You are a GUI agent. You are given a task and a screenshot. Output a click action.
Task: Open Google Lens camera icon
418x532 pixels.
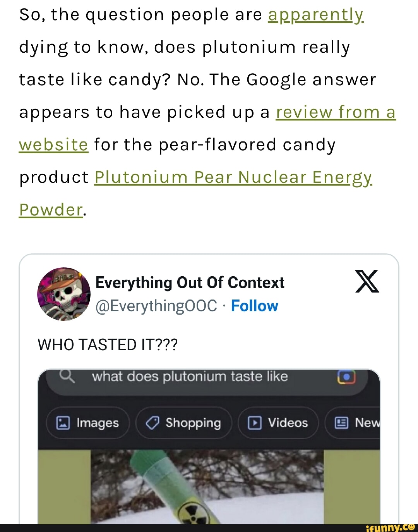pos(346,377)
